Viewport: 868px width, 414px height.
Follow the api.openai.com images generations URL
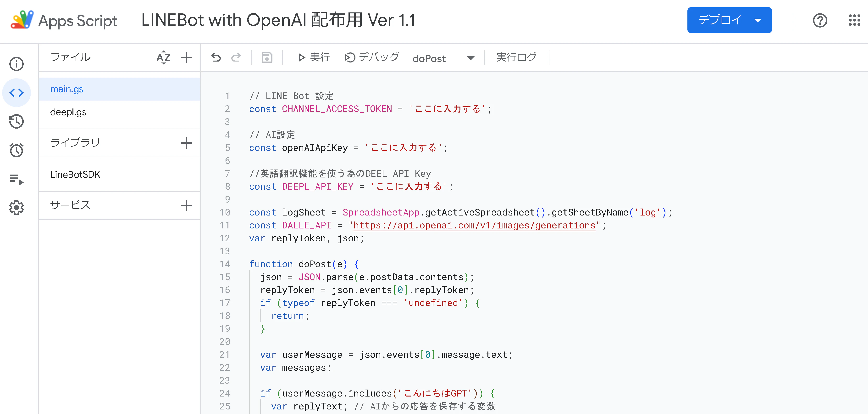pos(474,225)
